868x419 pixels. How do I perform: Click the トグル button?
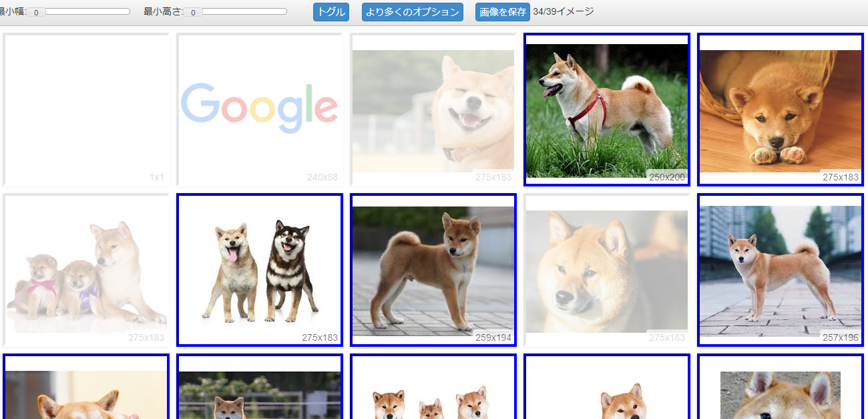tap(331, 12)
